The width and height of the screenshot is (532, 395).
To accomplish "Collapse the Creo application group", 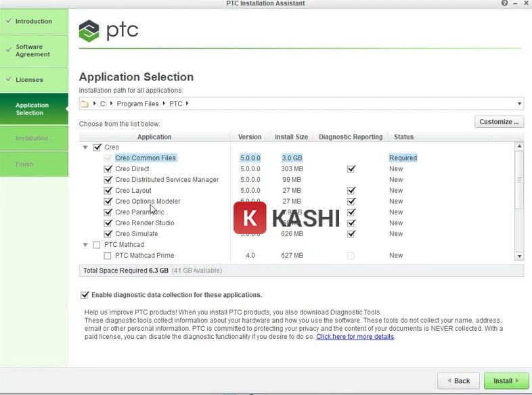I will point(85,147).
